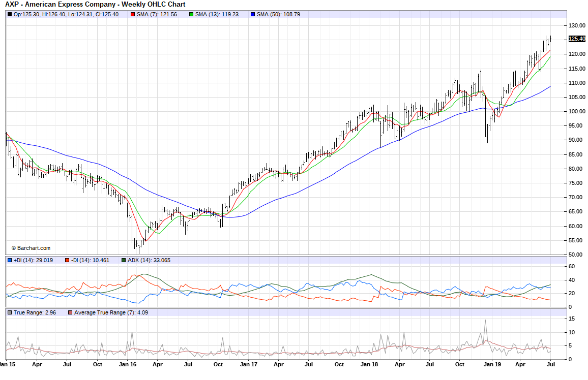Select the Jan 18 date axis label
The image size is (588, 380).
[369, 364]
